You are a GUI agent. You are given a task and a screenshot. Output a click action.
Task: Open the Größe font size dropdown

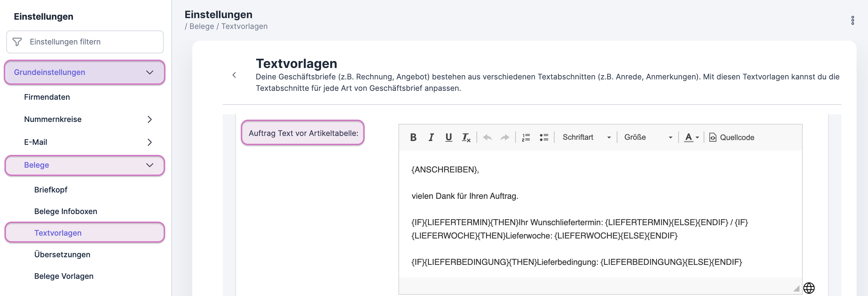648,138
